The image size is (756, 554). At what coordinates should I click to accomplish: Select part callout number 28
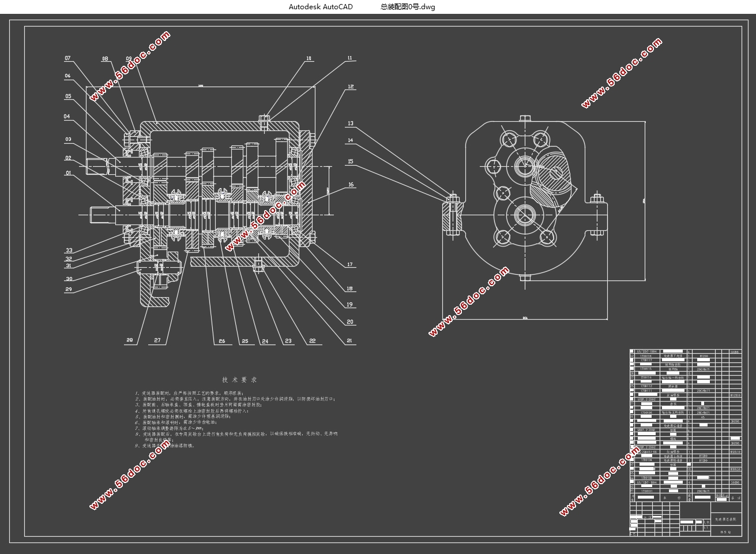click(130, 341)
